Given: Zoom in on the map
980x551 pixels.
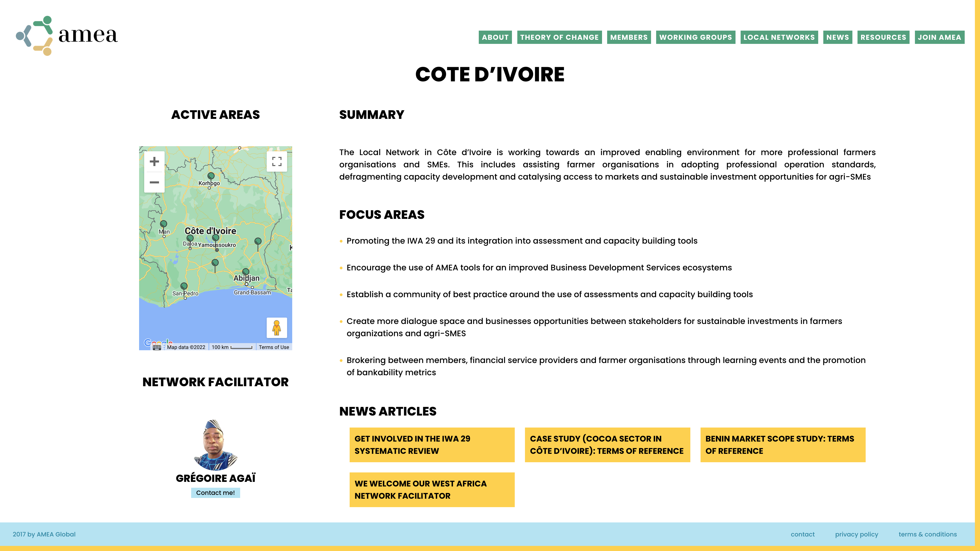Looking at the screenshot, I should tap(154, 162).
